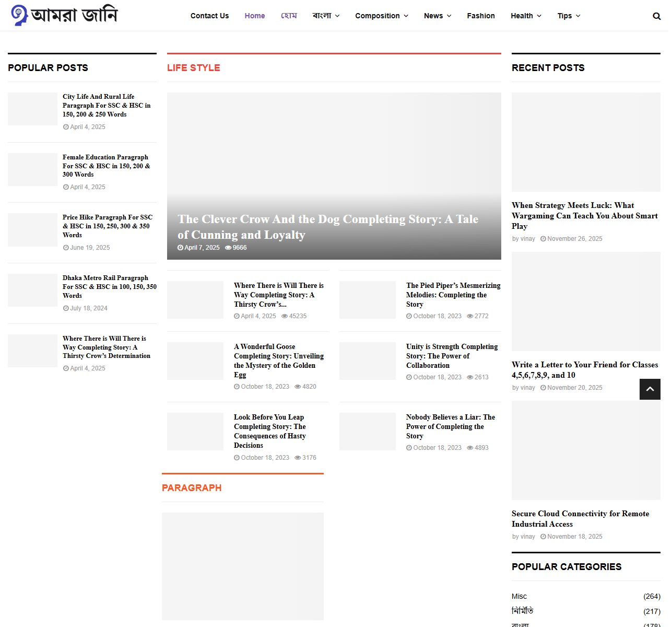
Task: Go to the Fashion menu item
Action: 480,16
